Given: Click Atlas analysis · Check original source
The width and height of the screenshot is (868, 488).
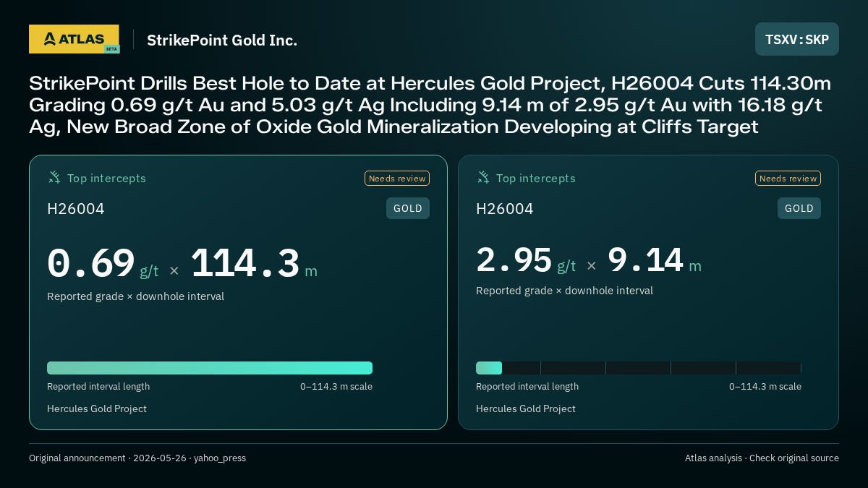Looking at the screenshot, I should 762,458.
